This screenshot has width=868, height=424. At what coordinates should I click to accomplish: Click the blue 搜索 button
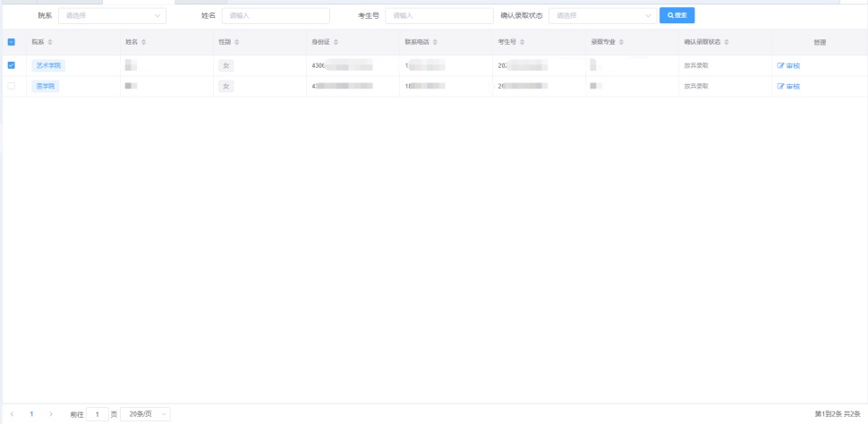coord(677,15)
